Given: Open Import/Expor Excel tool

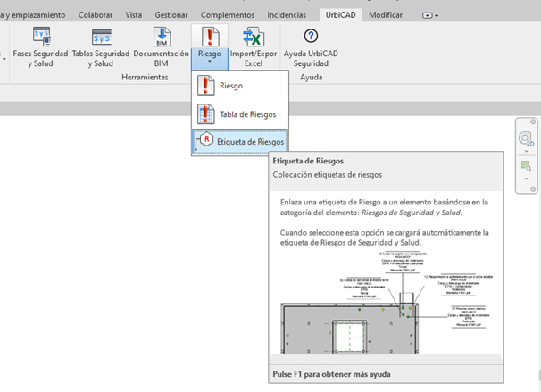Looking at the screenshot, I should (x=253, y=38).
